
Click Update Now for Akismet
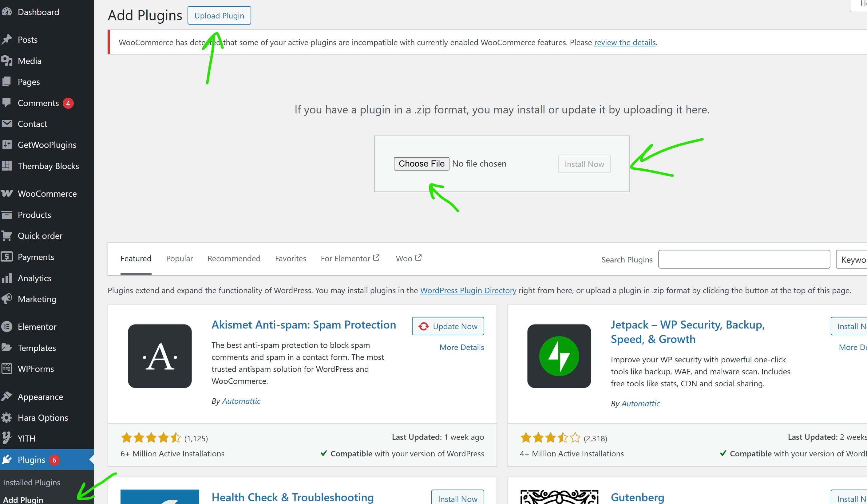[x=448, y=326]
